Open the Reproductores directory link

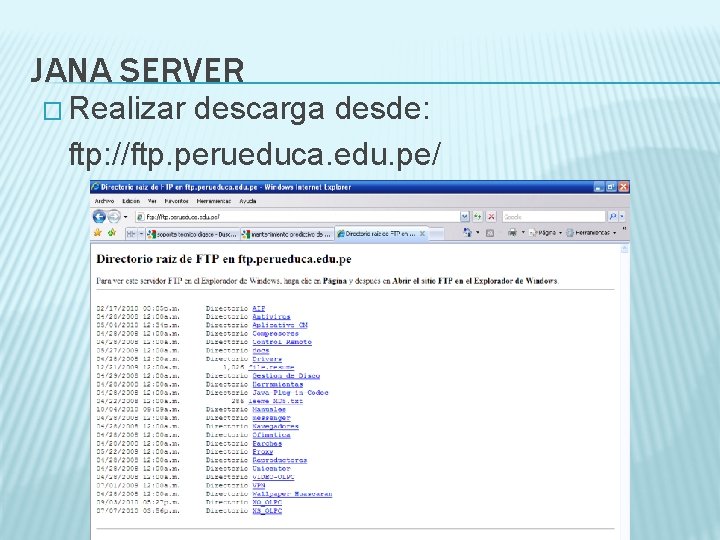[x=280, y=460]
